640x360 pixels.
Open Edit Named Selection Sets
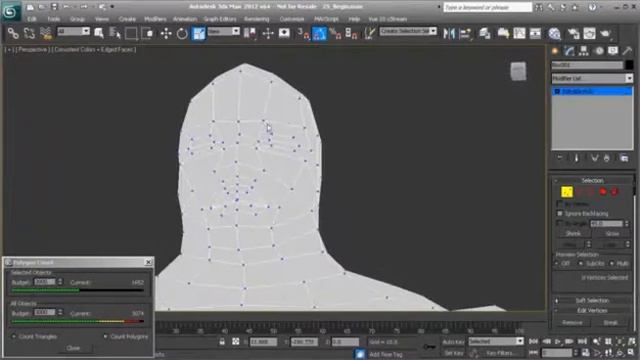[x=369, y=33]
